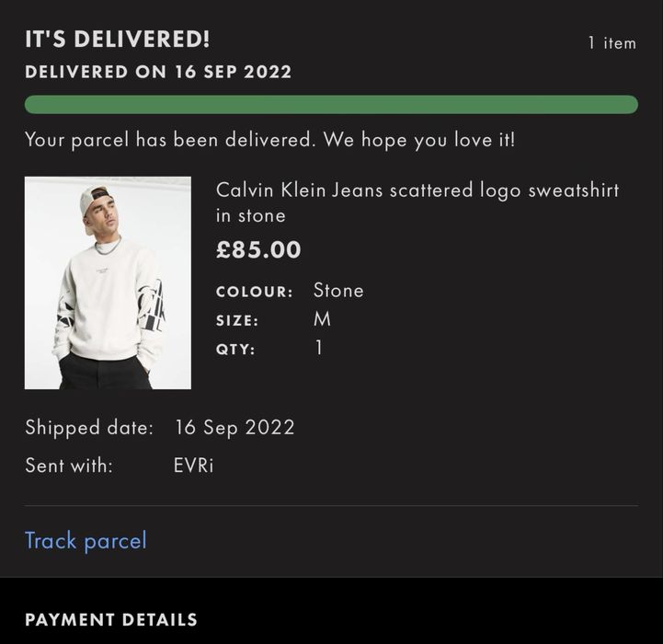
Task: Select the PAYMENT DETAILS section heading
Action: click(111, 619)
